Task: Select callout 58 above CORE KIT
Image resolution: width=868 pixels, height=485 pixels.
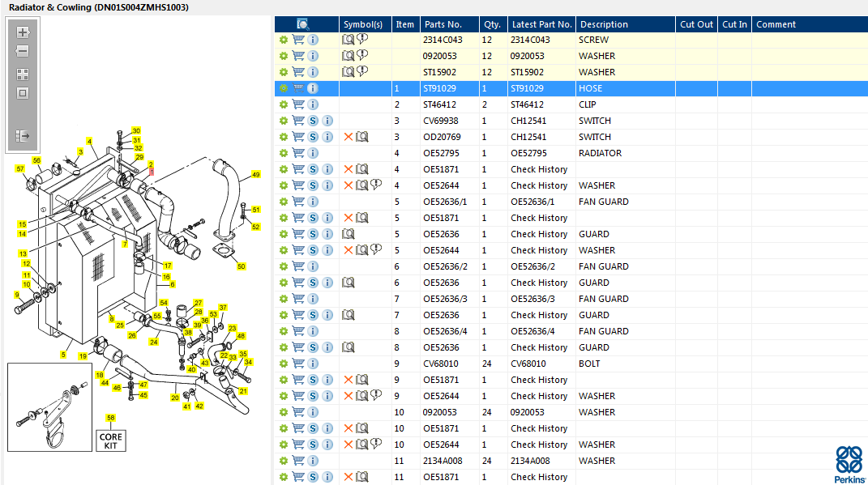Action: coord(111,418)
